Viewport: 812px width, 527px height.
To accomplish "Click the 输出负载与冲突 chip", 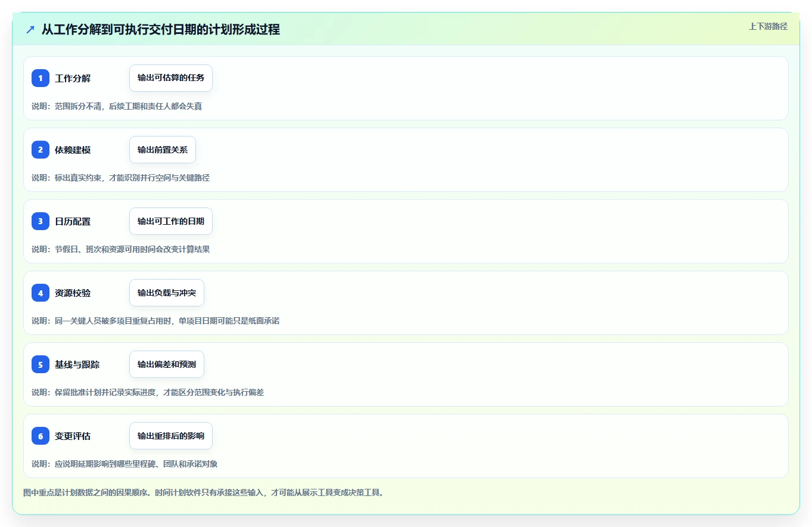I will pos(167,293).
